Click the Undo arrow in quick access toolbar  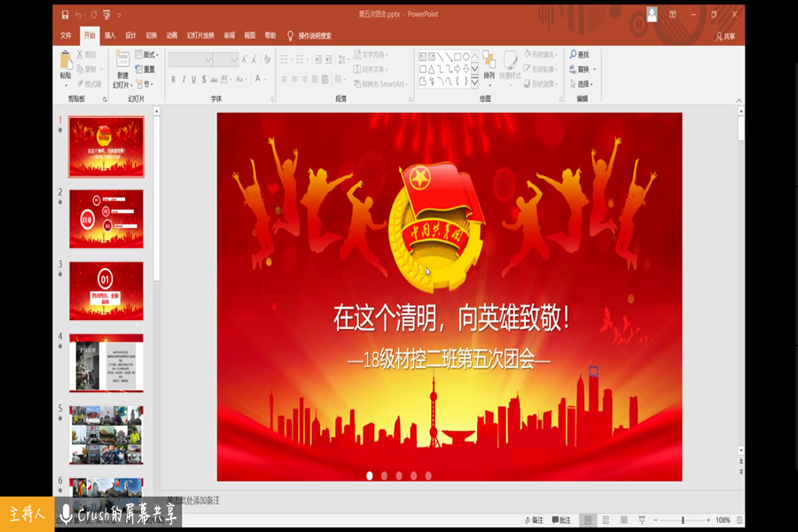click(x=78, y=15)
